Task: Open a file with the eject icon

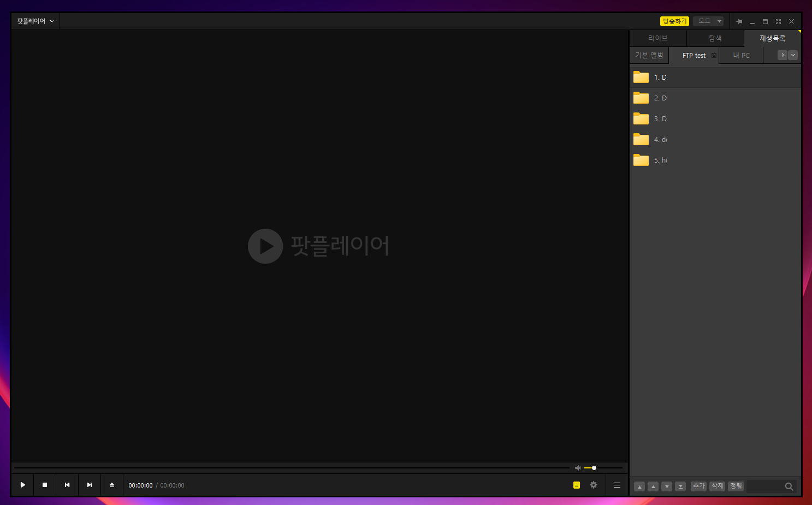Action: tap(112, 485)
